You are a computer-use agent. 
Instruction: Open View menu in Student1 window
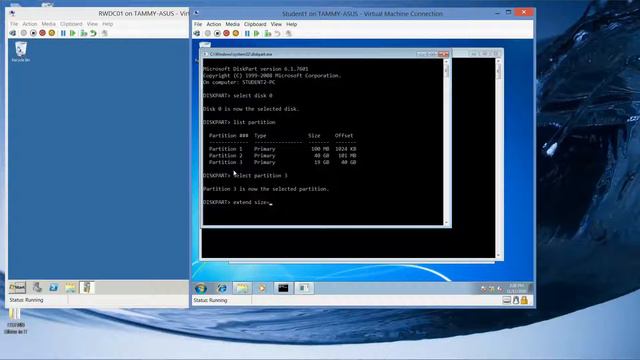coord(276,24)
